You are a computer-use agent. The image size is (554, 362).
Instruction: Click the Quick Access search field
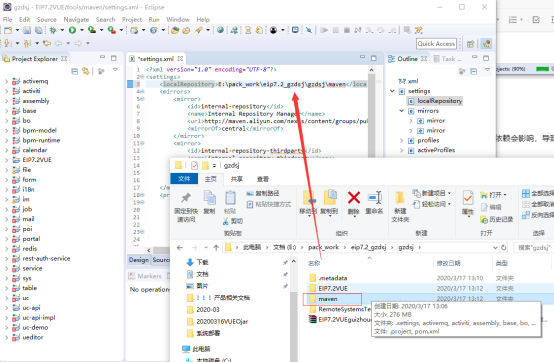[436, 44]
